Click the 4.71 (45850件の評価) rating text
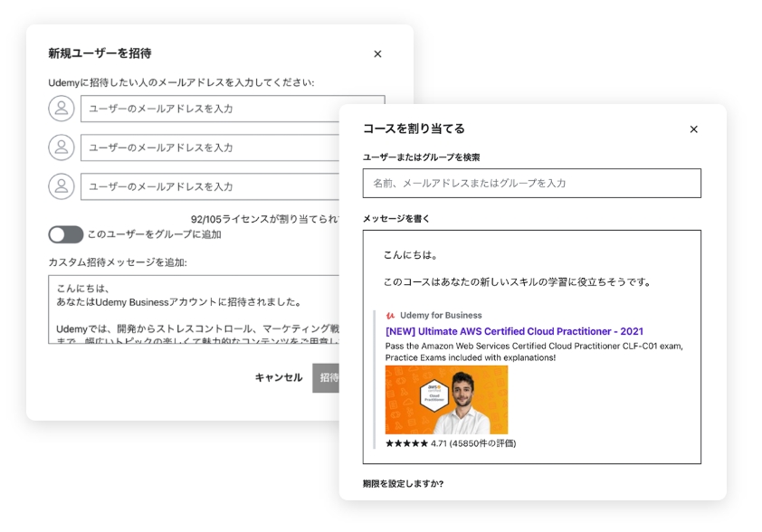The image size is (762, 532). 473,443
